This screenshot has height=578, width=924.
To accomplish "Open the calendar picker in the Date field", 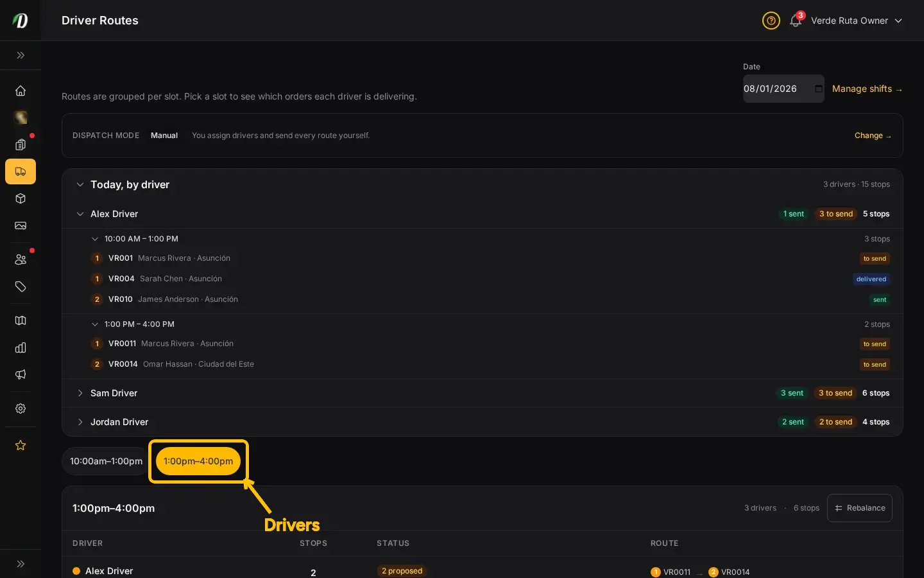I will point(818,89).
